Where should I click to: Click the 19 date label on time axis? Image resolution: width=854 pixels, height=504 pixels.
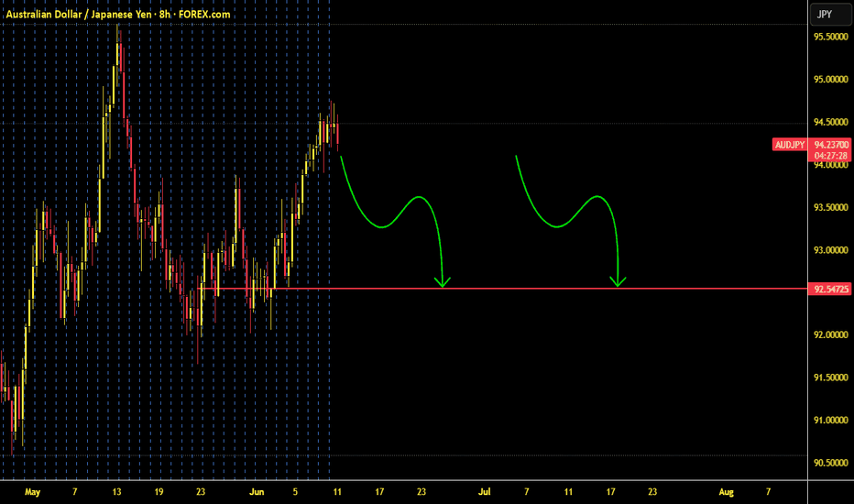coord(159,492)
